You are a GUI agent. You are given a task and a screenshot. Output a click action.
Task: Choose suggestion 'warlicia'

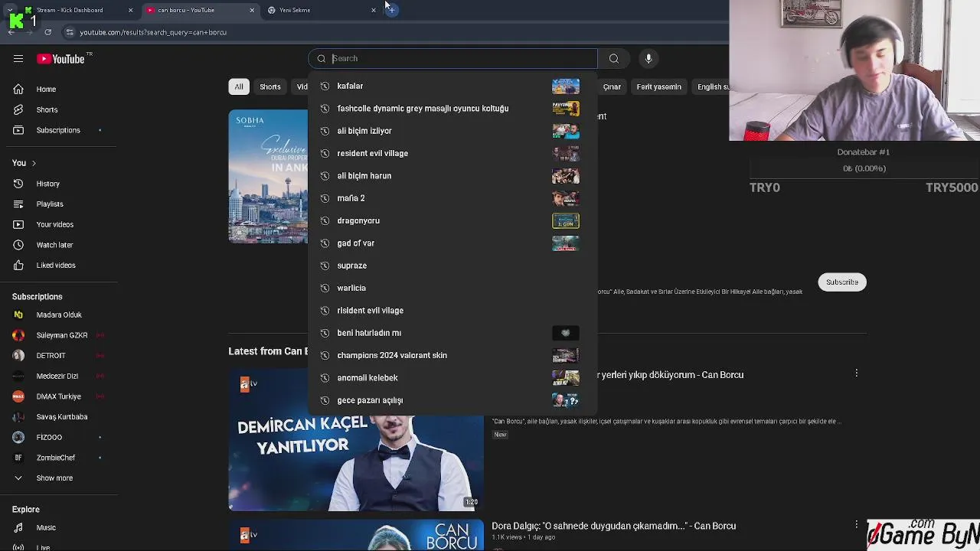tap(452, 288)
